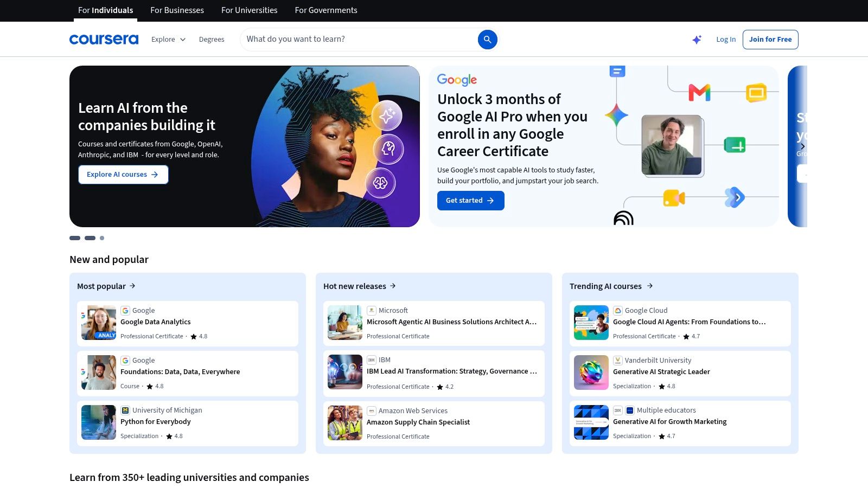Open Foundations: Data, Data, Everywhere course
Viewport: 868px width, 488px height.
point(180,372)
